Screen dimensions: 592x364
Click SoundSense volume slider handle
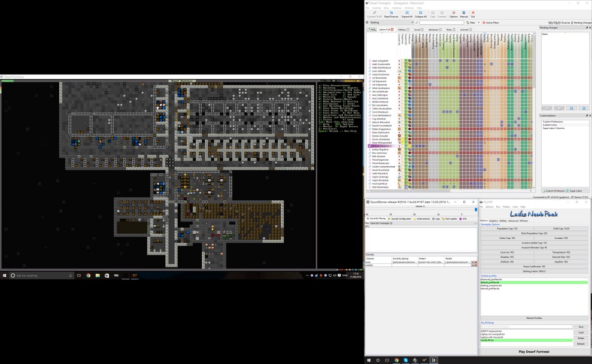[476, 210]
